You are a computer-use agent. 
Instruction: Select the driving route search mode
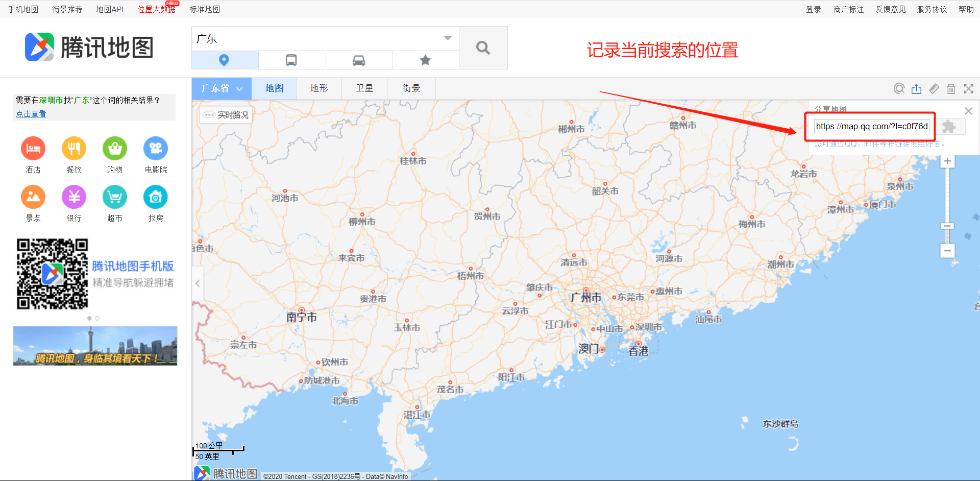(x=359, y=60)
